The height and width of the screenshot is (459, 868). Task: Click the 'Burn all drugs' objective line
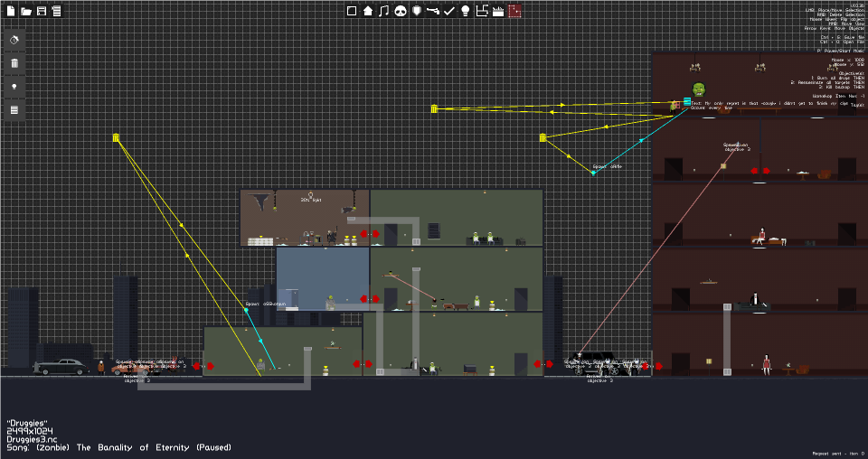(837, 78)
